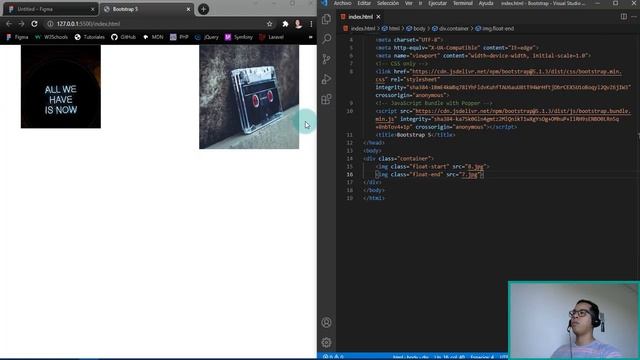
Task: Open the W3Schools bookmark
Action: pos(51,37)
